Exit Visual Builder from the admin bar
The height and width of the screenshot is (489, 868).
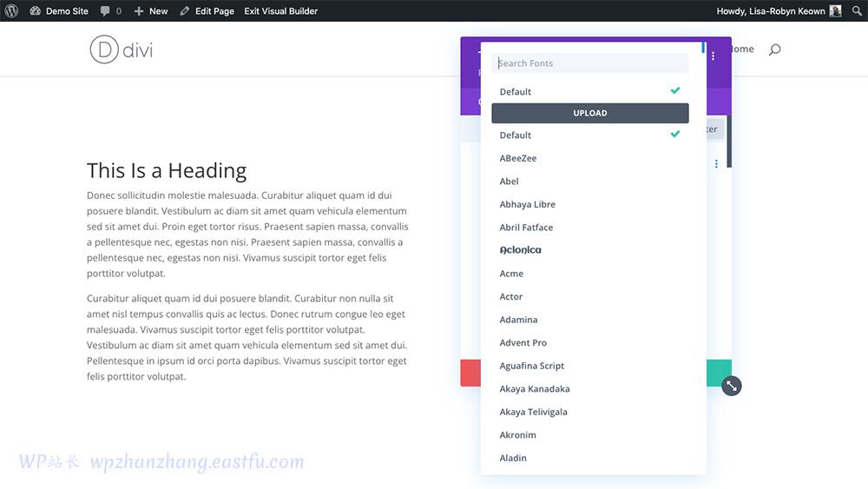click(x=280, y=10)
